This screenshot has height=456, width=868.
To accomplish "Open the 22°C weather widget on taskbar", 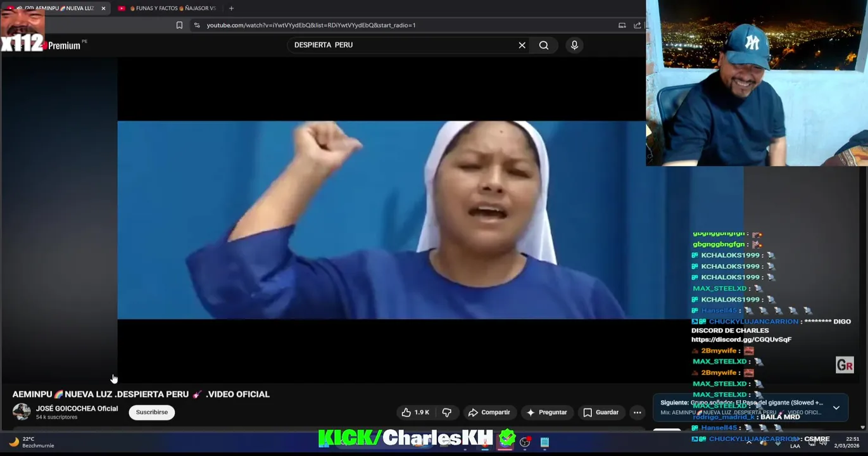I will point(32,441).
